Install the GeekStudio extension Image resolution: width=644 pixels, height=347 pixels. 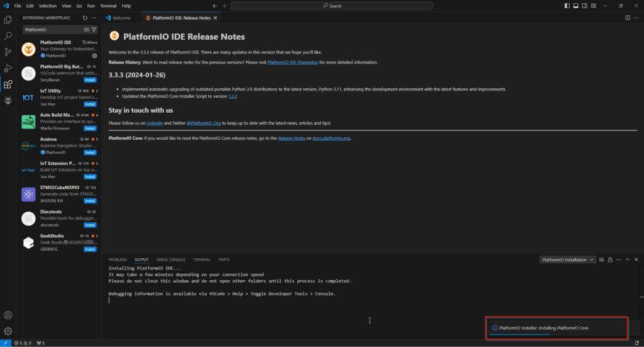(90, 249)
